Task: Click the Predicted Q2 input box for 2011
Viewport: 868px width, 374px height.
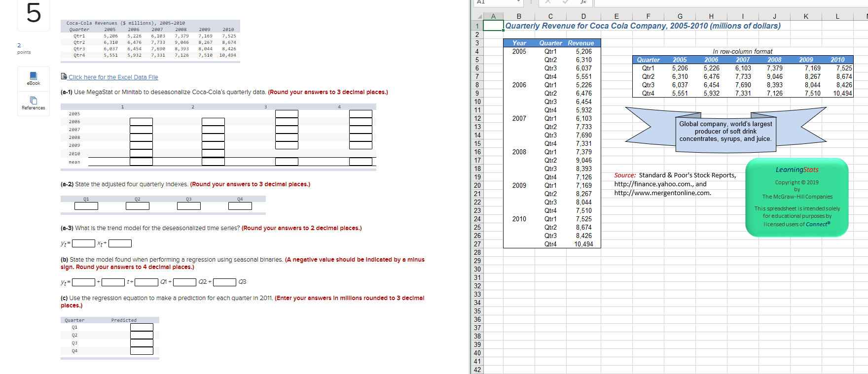Action: coord(142,335)
